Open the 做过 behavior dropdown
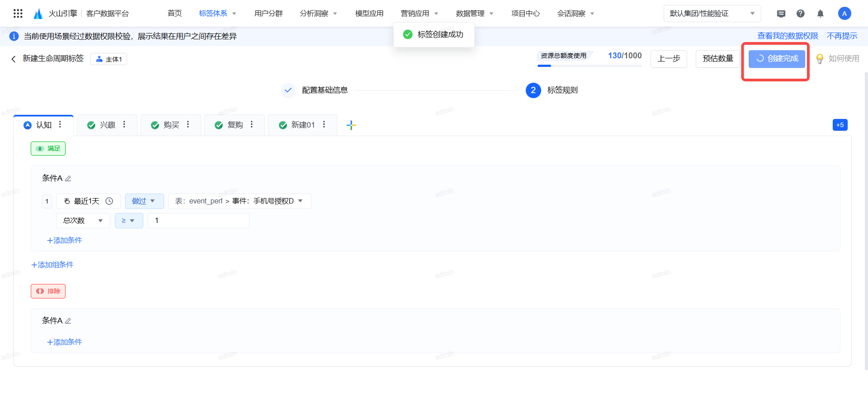The width and height of the screenshot is (868, 397). coord(144,201)
